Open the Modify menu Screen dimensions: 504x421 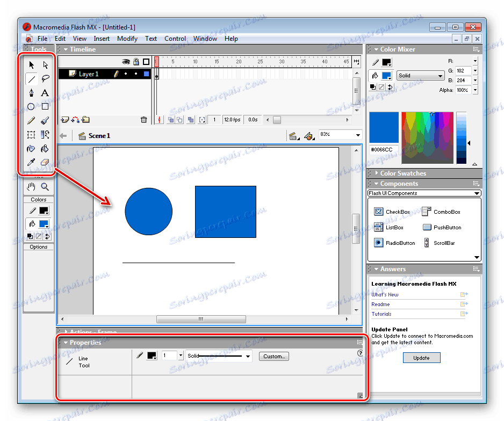[x=127, y=38]
